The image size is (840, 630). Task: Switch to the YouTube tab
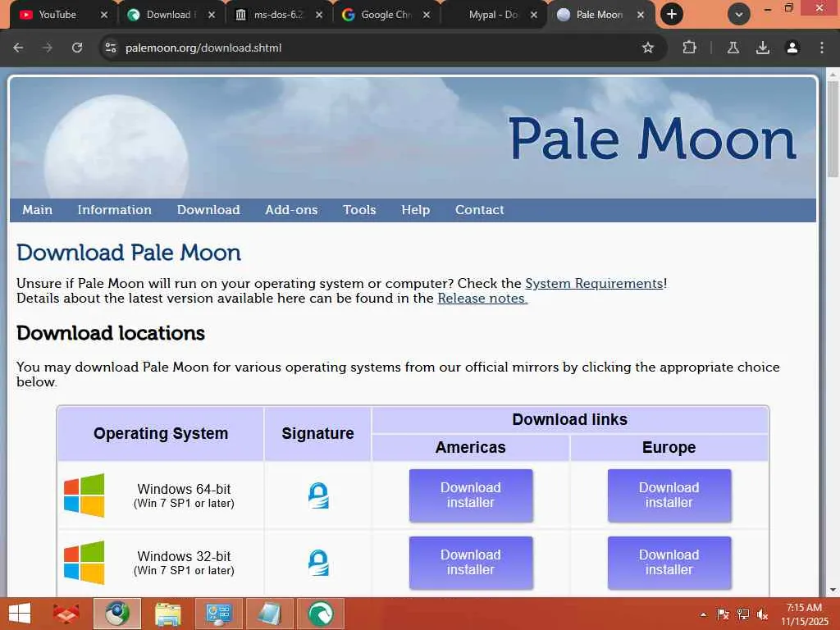[57, 15]
